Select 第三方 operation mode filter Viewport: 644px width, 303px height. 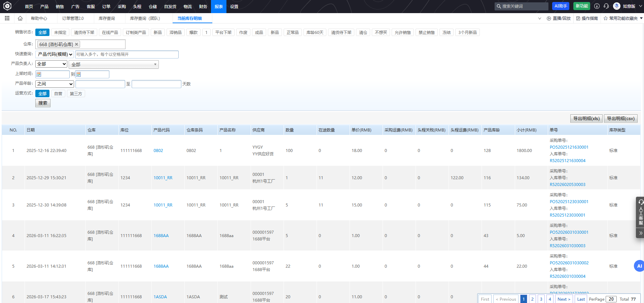[76, 94]
